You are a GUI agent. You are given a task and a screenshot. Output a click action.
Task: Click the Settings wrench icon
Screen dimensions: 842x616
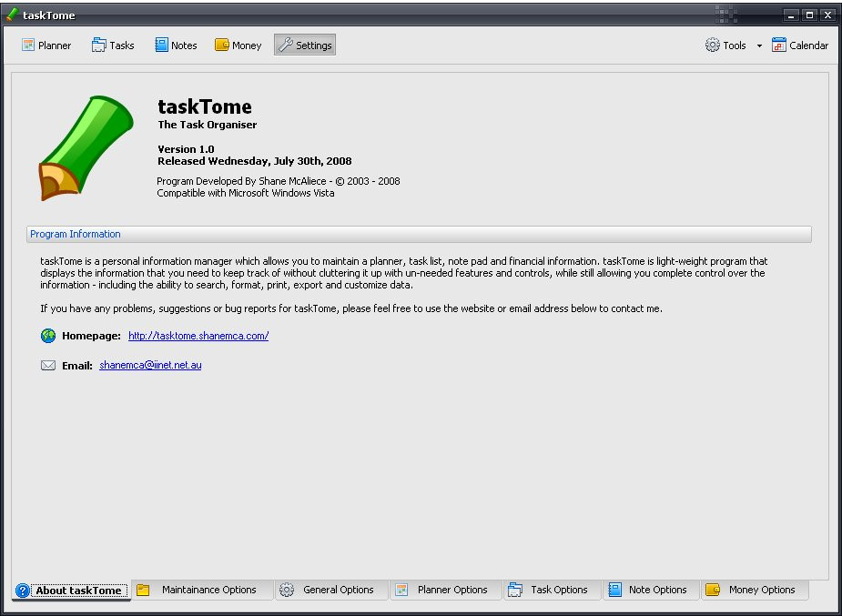pos(286,45)
